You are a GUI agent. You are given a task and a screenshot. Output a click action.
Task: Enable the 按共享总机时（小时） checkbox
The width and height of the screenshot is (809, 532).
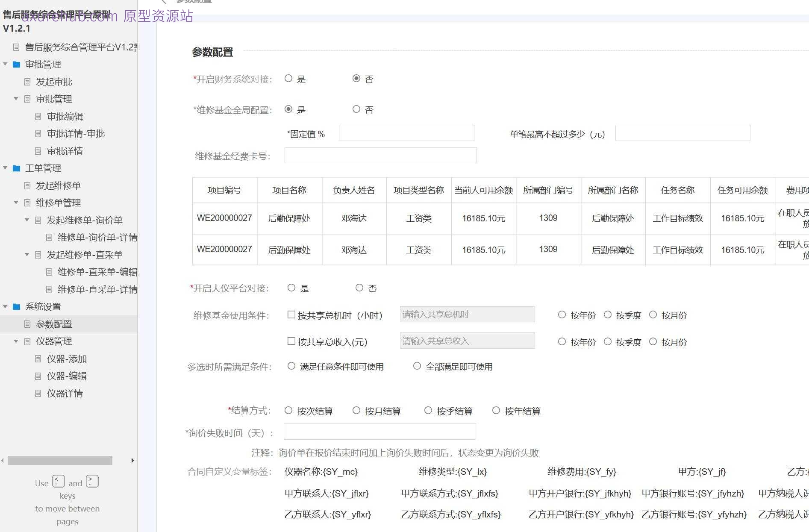291,314
